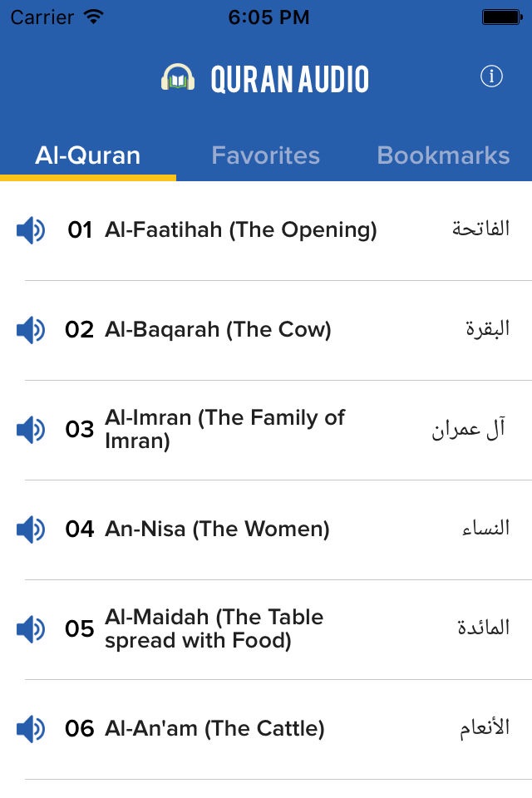
Task: Click the Arabic name آل عمران
Action: 469,429
